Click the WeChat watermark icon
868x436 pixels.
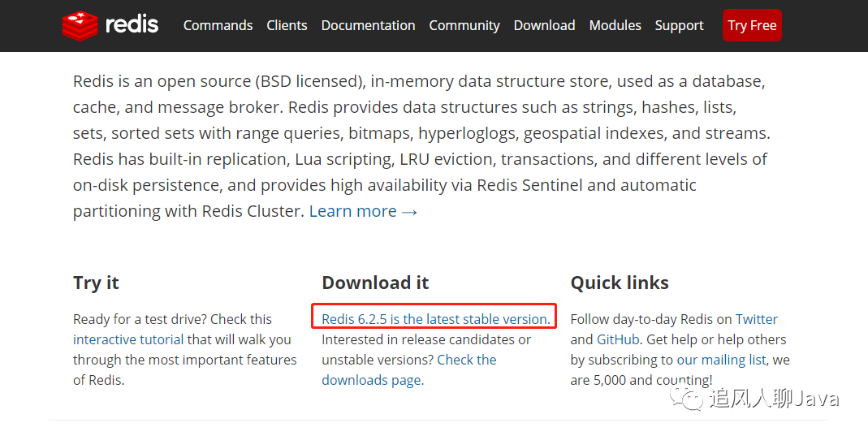click(x=687, y=398)
